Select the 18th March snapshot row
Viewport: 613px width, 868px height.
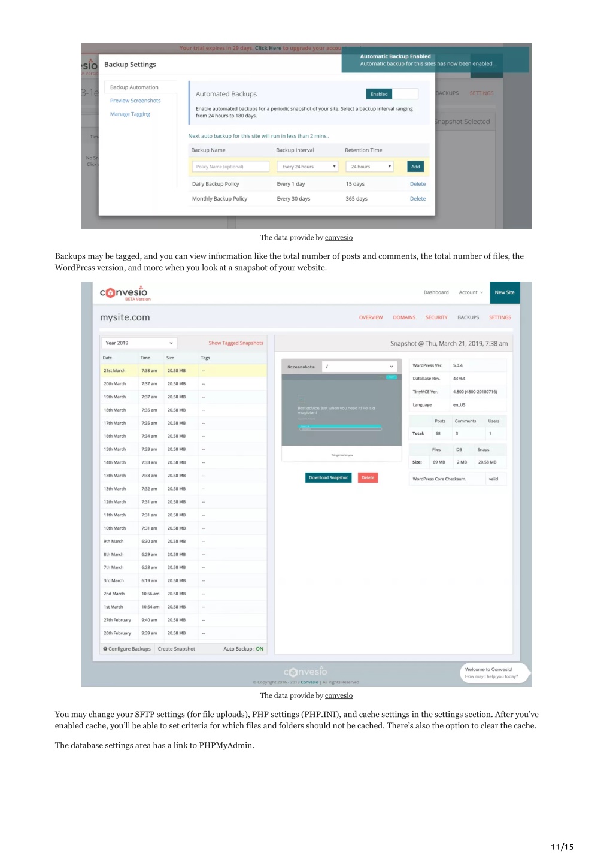tap(183, 410)
